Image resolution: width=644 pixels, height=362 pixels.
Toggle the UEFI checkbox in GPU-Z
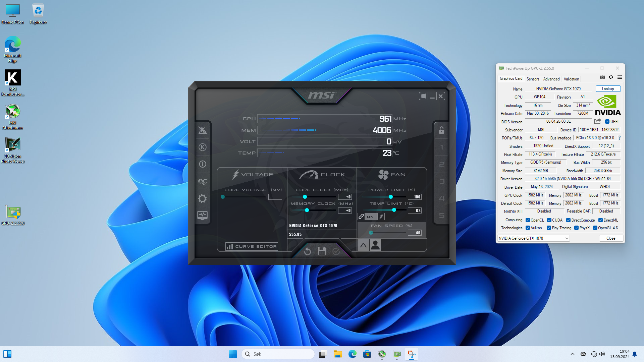click(607, 122)
